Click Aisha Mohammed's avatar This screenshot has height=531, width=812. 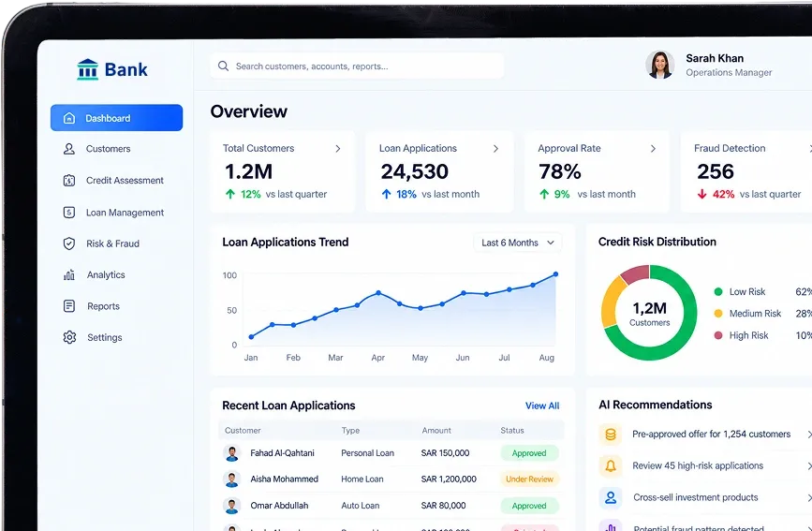[x=232, y=479]
